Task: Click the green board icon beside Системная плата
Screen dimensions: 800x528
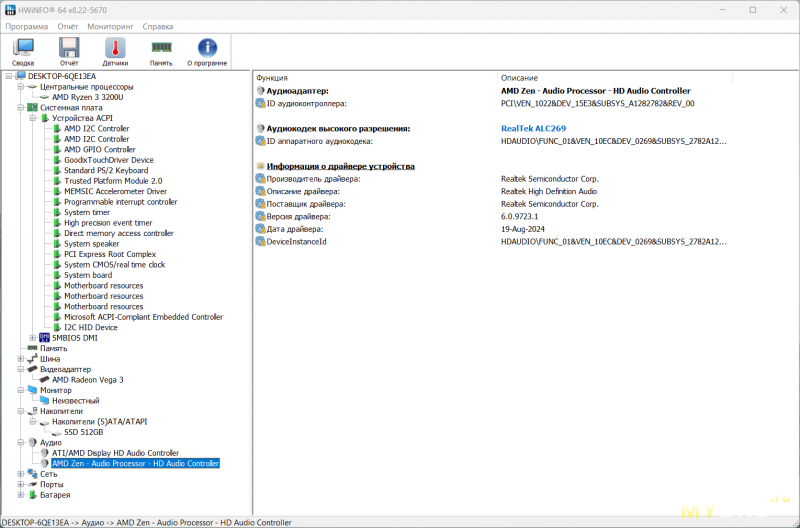Action: [x=32, y=108]
